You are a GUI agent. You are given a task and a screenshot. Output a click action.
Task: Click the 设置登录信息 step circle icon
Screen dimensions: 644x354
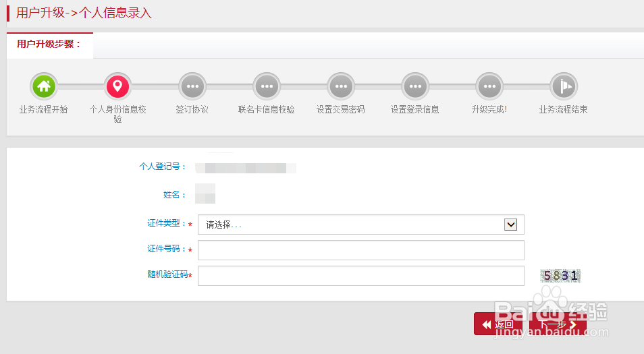[x=415, y=86]
